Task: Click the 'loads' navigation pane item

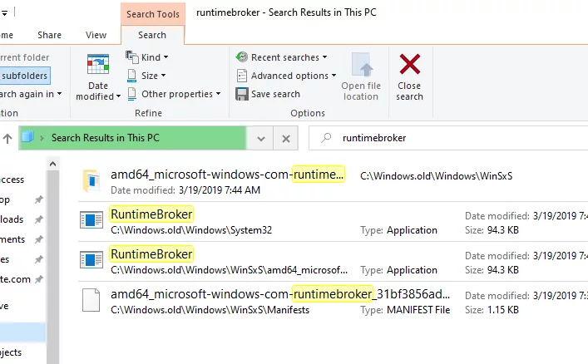Action: (12, 219)
